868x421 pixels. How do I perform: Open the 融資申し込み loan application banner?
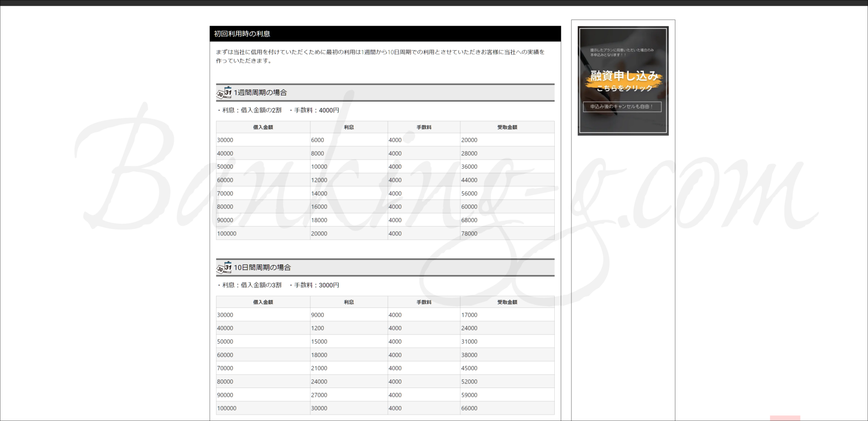coord(623,80)
